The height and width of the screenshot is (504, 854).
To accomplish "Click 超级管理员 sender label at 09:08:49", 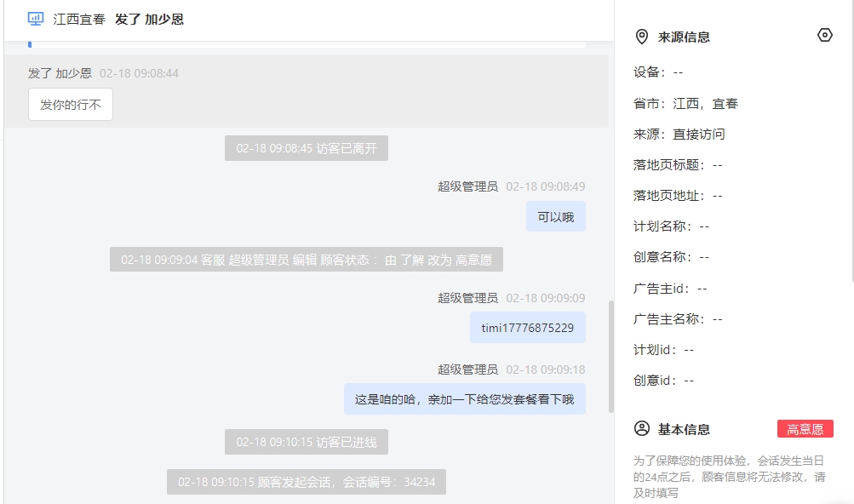I will click(467, 186).
